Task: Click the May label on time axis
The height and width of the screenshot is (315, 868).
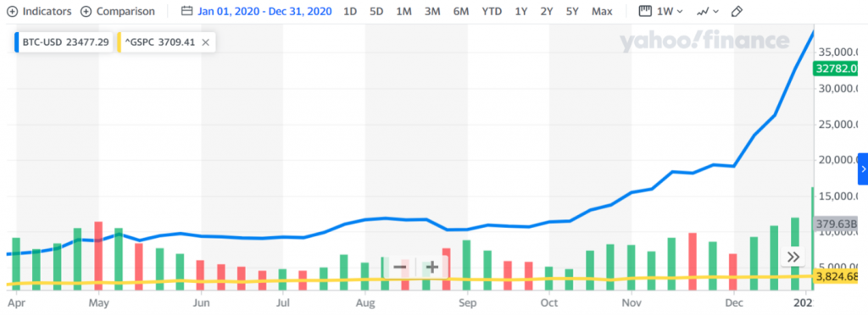Action: pyautogui.click(x=98, y=303)
